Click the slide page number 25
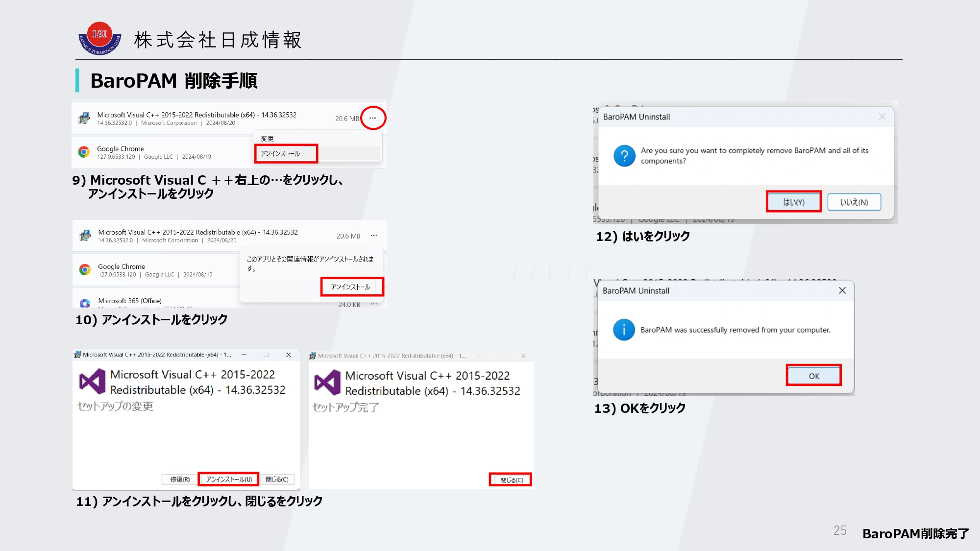Viewport: 980px width, 551px height. coord(840,530)
